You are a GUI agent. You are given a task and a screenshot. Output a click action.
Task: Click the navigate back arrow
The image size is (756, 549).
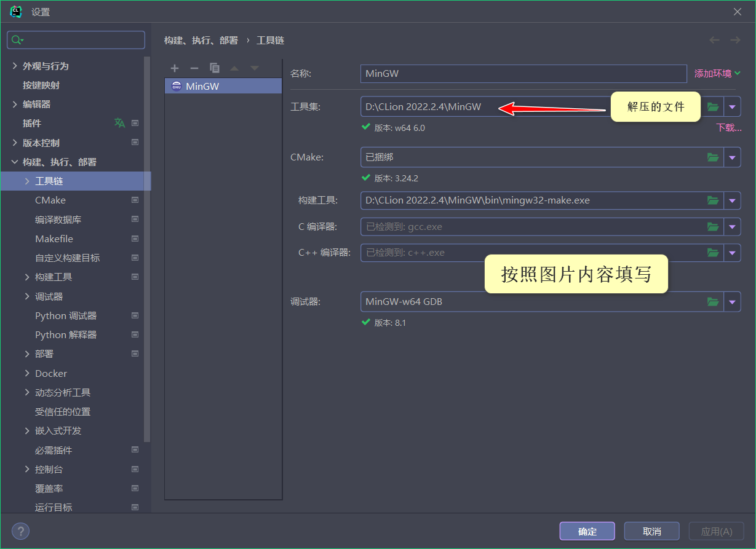click(x=715, y=40)
